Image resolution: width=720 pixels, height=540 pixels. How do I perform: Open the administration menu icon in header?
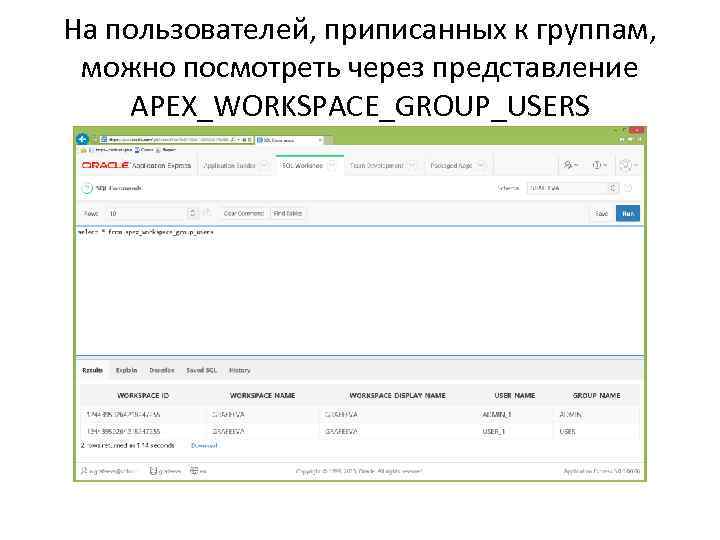[x=571, y=165]
